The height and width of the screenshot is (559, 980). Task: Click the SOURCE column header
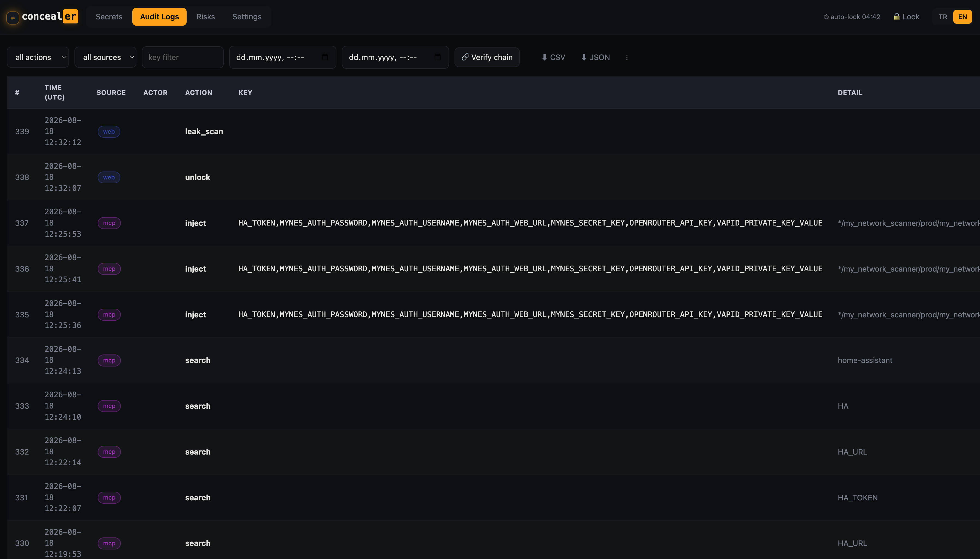click(x=111, y=92)
